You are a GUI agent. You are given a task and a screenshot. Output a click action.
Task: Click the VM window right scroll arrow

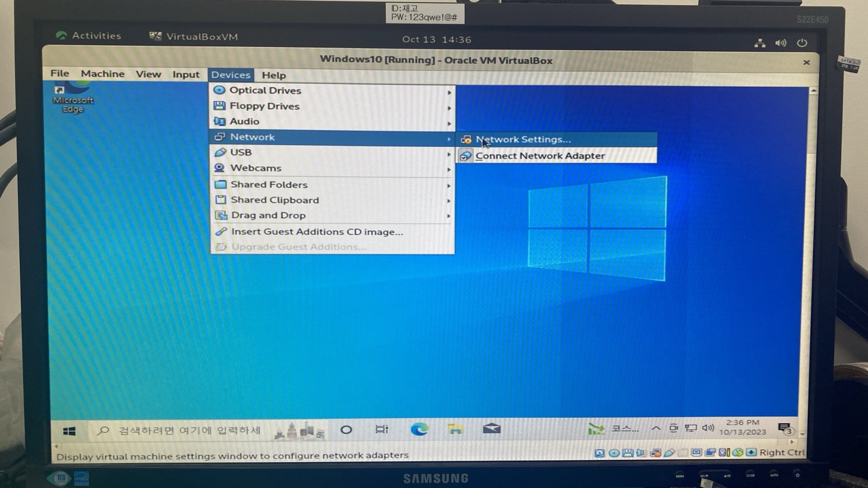click(x=791, y=442)
